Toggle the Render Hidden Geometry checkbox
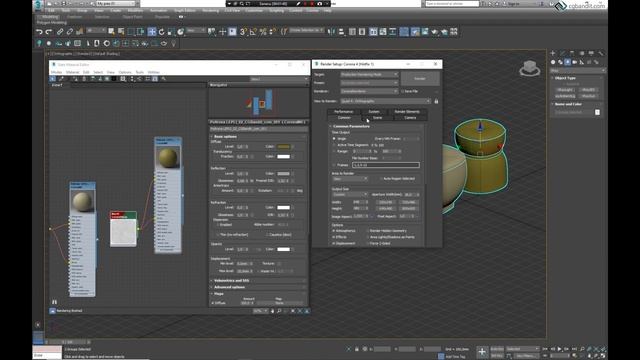 367,231
